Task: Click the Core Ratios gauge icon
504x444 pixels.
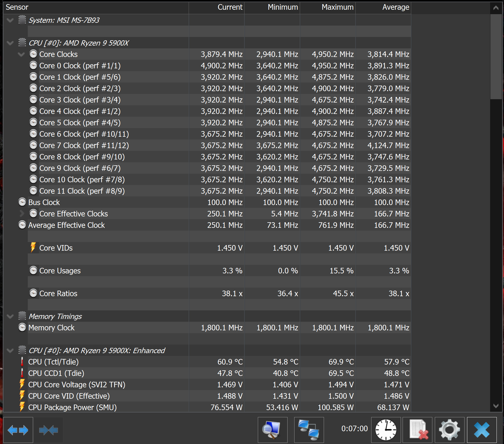Action: coord(33,293)
